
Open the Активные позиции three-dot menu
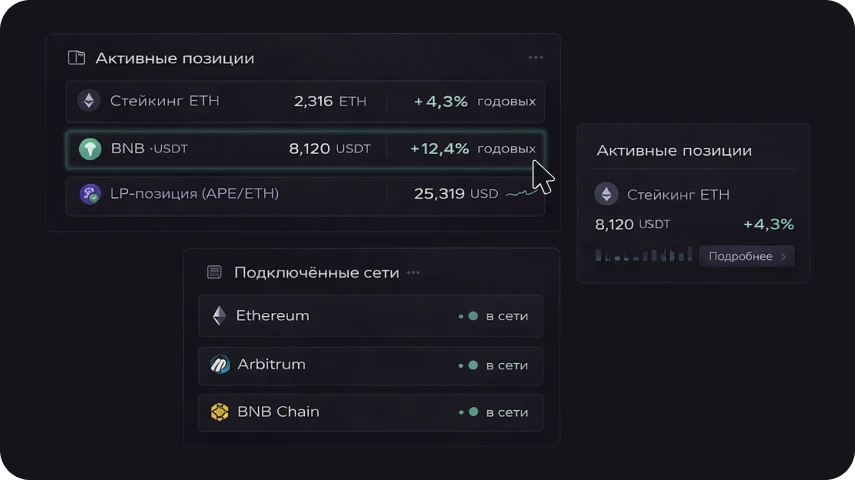[x=535, y=58]
